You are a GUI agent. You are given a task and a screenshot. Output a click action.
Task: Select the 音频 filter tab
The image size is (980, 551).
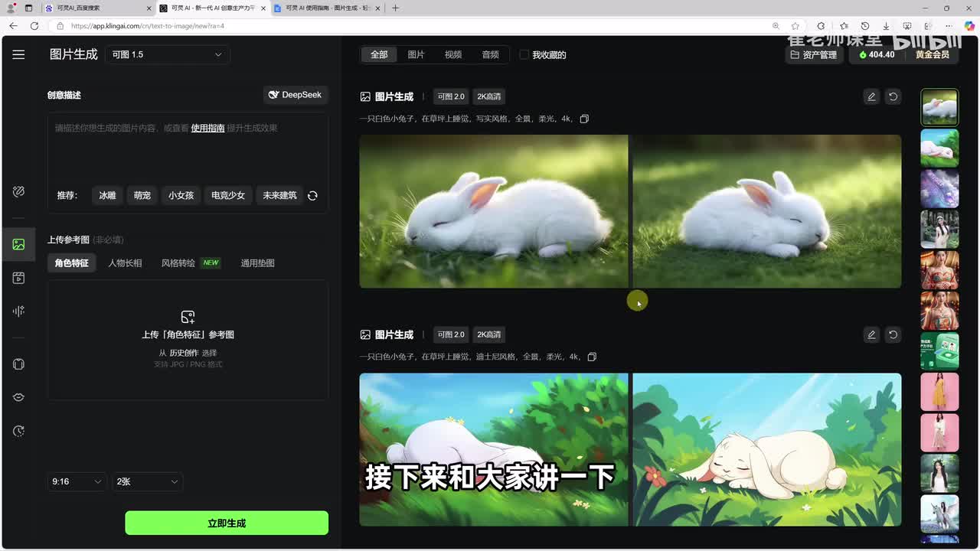(491, 54)
